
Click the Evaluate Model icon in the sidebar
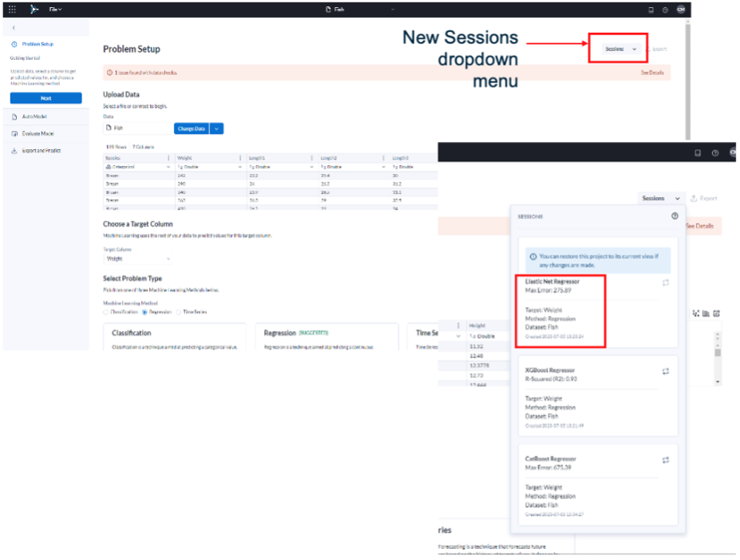14,133
